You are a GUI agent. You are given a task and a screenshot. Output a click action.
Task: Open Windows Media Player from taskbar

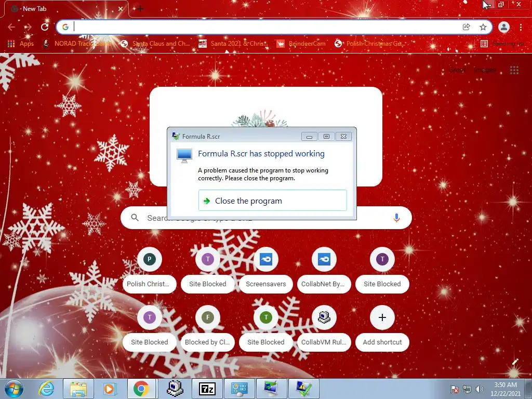pos(110,389)
